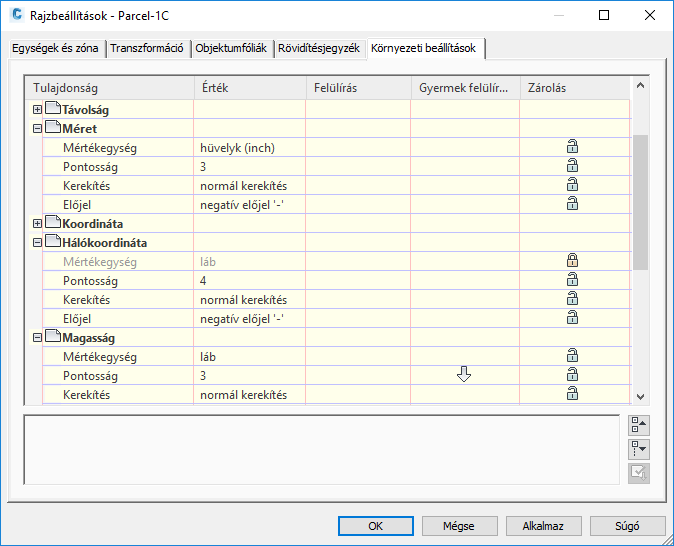
Task: Click lock icon for Magasság Mértékegység row
Action: click(573, 355)
